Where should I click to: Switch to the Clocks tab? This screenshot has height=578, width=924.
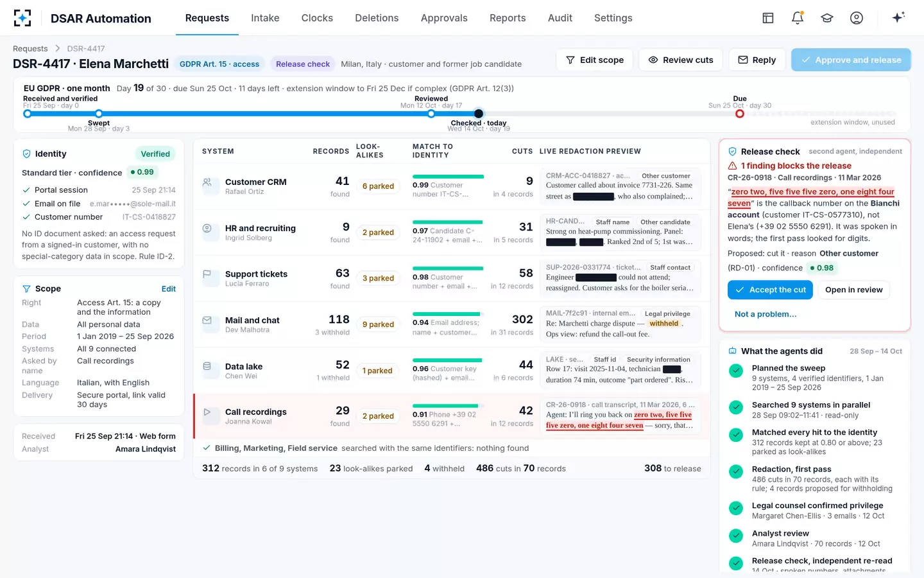point(317,18)
